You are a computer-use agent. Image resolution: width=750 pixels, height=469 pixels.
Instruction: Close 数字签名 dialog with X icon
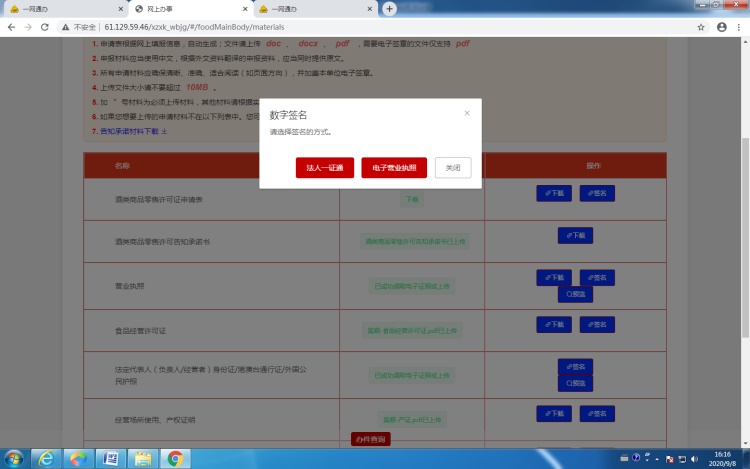[x=467, y=113]
